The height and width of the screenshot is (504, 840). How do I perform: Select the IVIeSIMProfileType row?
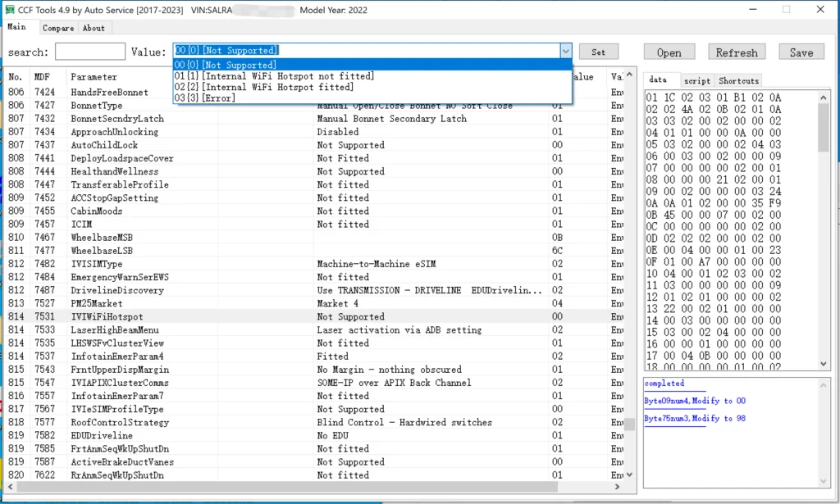pyautogui.click(x=315, y=409)
